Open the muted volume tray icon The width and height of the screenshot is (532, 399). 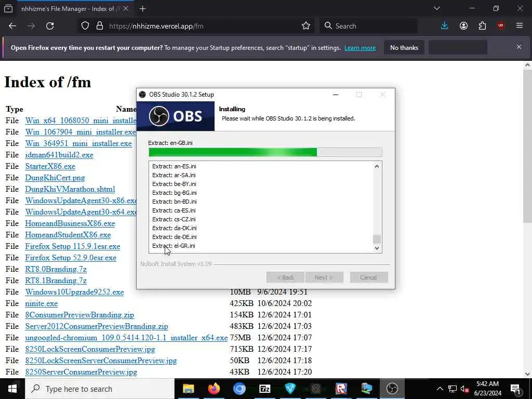pyautogui.click(x=465, y=389)
